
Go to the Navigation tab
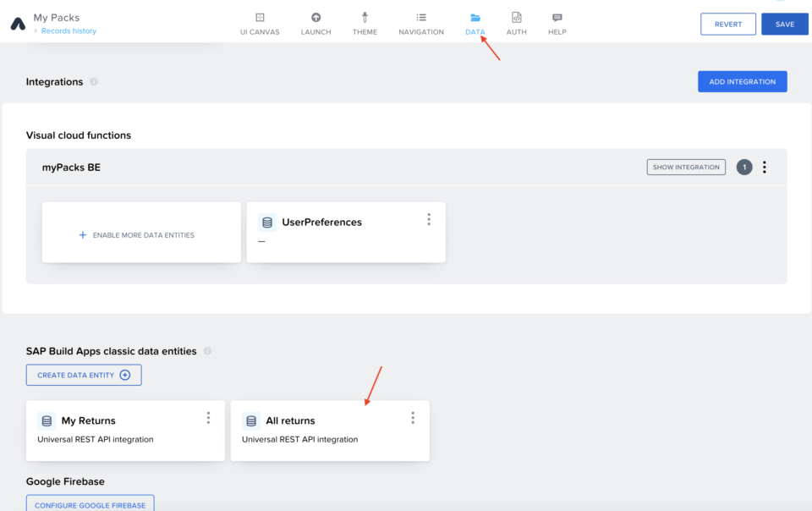[x=421, y=24]
